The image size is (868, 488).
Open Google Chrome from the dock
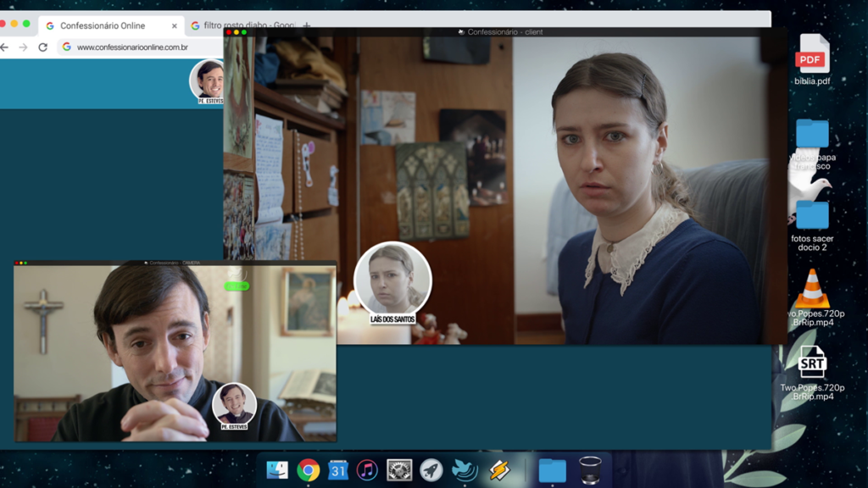[x=308, y=470]
